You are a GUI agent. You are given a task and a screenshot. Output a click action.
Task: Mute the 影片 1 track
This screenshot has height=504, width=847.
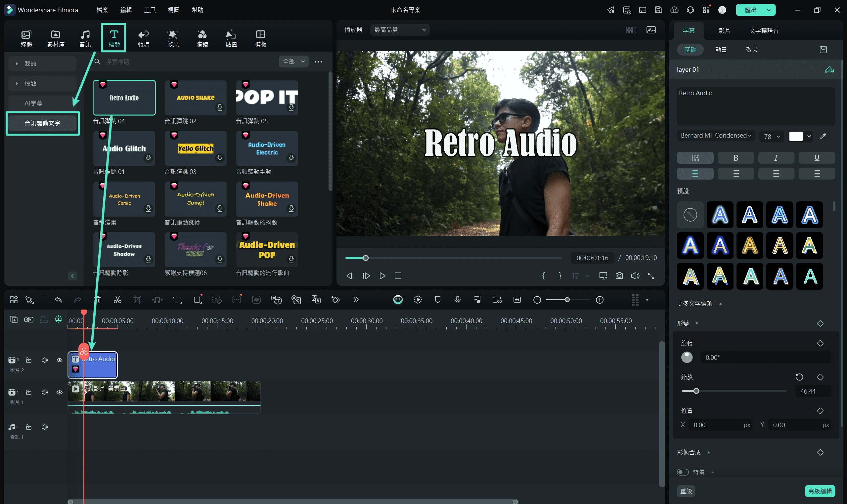[45, 392]
